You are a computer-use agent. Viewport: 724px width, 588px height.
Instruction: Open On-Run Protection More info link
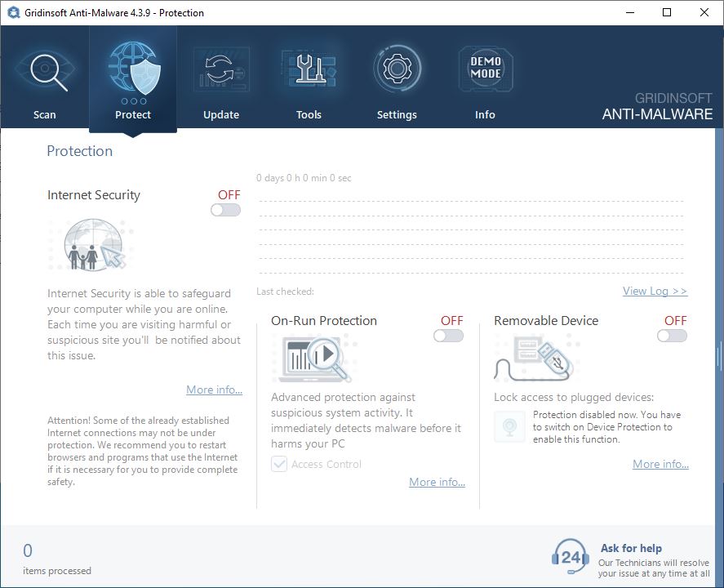click(x=437, y=482)
